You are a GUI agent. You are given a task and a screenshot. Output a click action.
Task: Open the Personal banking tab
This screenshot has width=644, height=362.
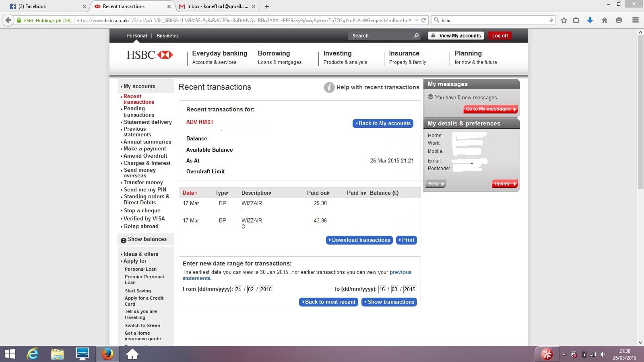pyautogui.click(x=137, y=36)
